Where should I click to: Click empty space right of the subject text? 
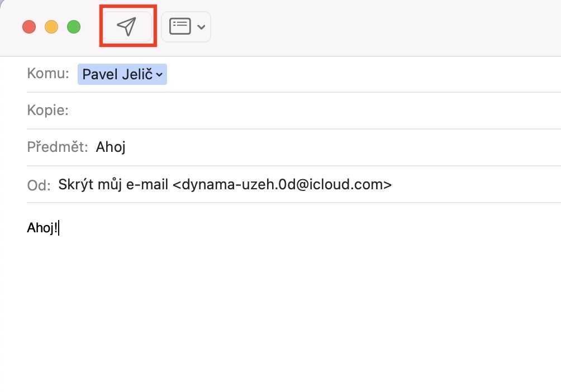335,147
